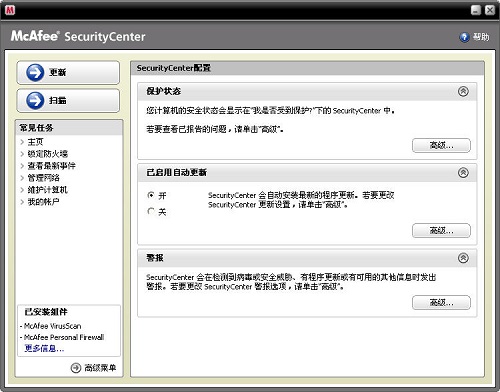Open the More Info (更多信息) link
Image resolution: width=500 pixels, height=392 pixels.
coord(44,348)
